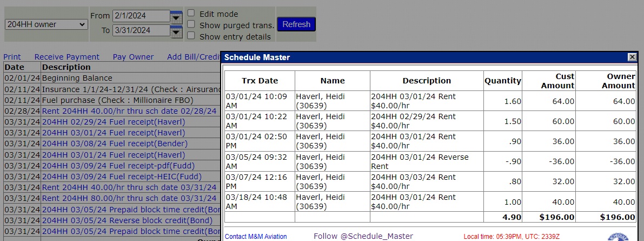Select transaction dated 03/05/24 09:32 AM
644x241 pixels.
[x=260, y=161]
